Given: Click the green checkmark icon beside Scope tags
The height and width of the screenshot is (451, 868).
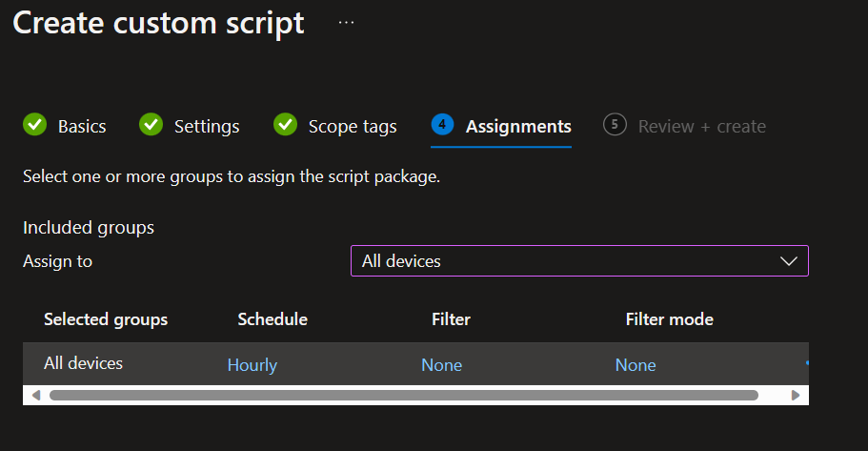Looking at the screenshot, I should [x=285, y=125].
